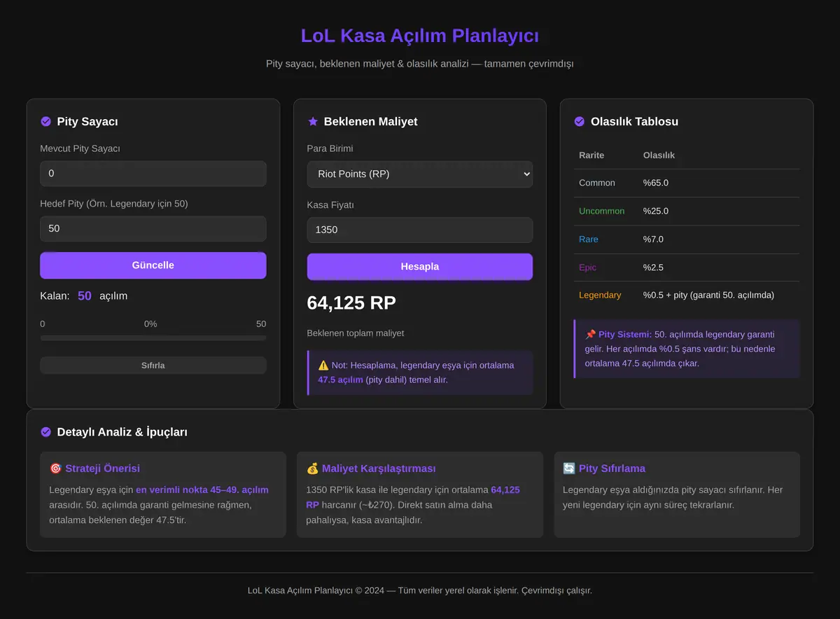Click the refresh icon beside Pity Sıfırlama
The width and height of the screenshot is (840, 619).
click(569, 468)
